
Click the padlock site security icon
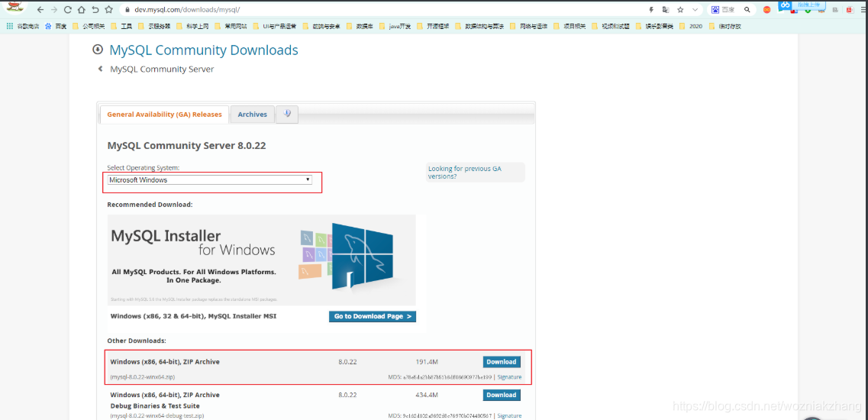127,10
